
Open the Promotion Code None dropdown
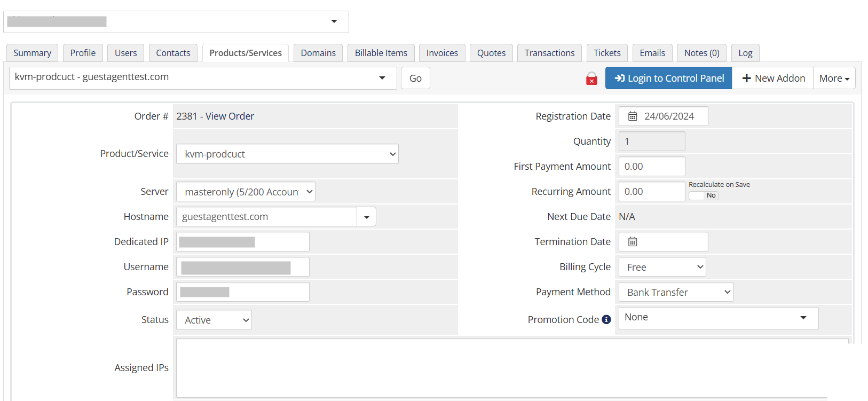coord(719,318)
